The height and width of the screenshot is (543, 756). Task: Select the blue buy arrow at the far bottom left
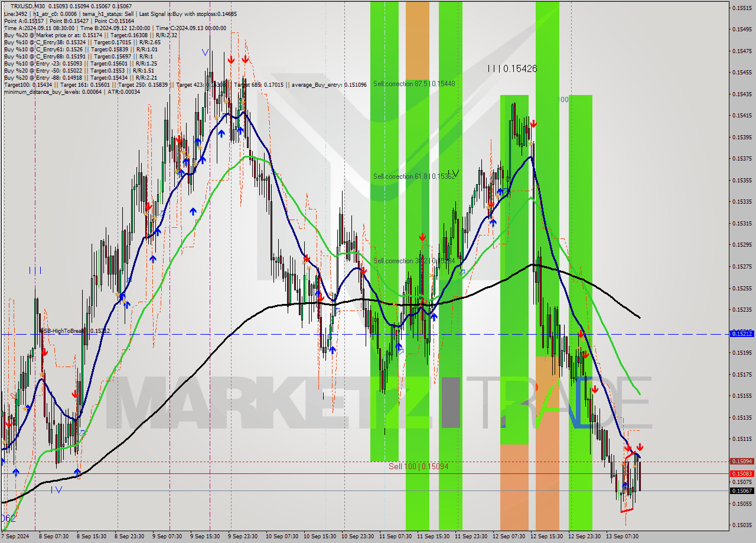tap(15, 471)
